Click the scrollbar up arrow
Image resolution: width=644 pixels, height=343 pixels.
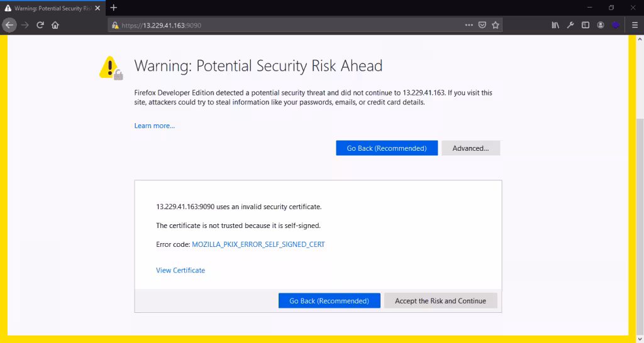click(640, 40)
